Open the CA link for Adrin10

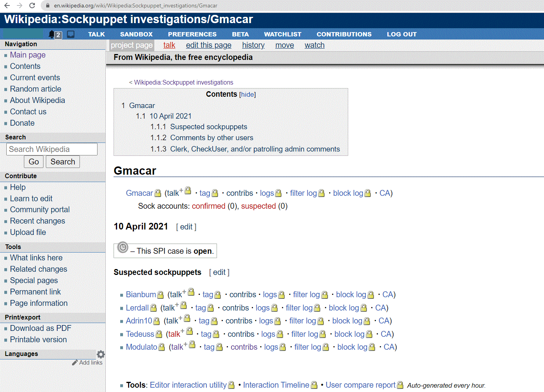tap(384, 321)
